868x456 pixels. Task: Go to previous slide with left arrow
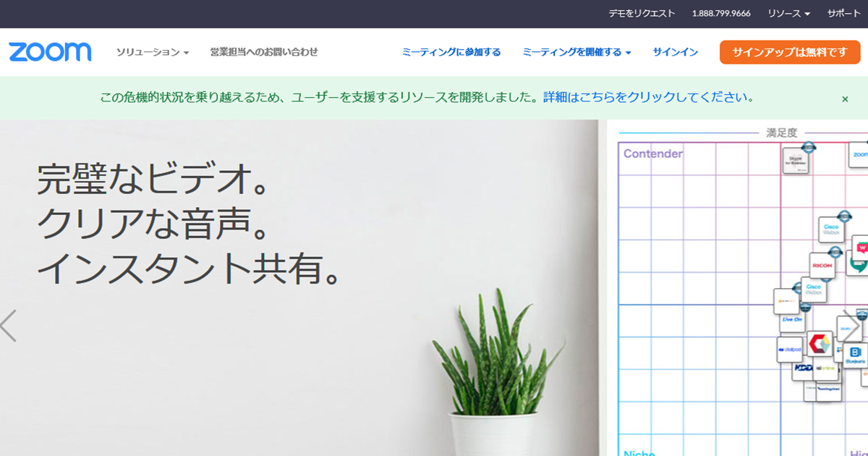(8, 326)
